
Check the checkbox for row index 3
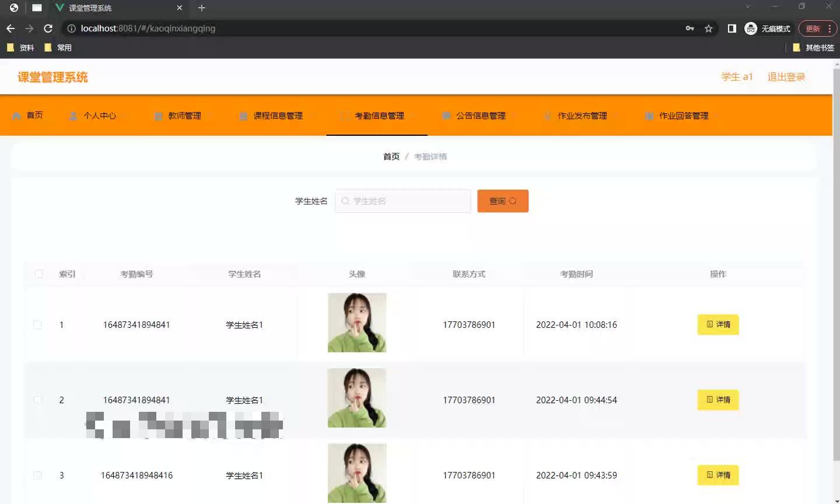click(x=38, y=475)
